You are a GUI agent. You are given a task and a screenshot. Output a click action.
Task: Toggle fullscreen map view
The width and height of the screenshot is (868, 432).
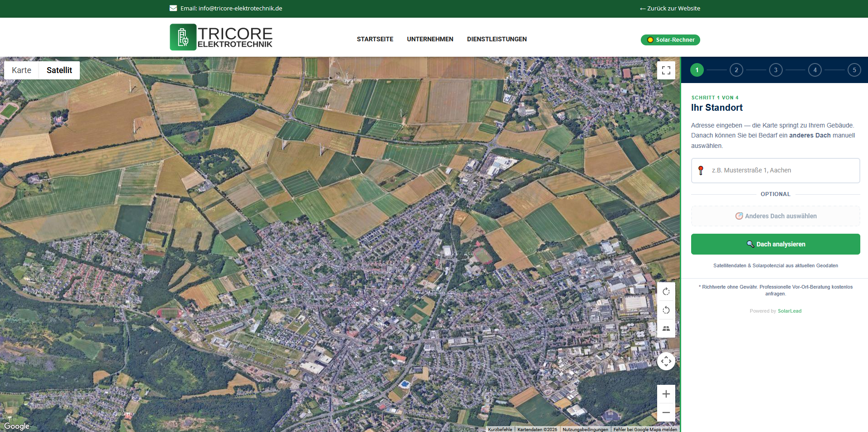666,70
